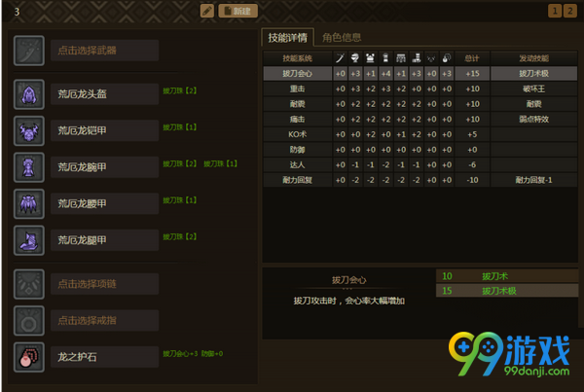Select the 10 拔刀术 skill level entry

coord(506,276)
